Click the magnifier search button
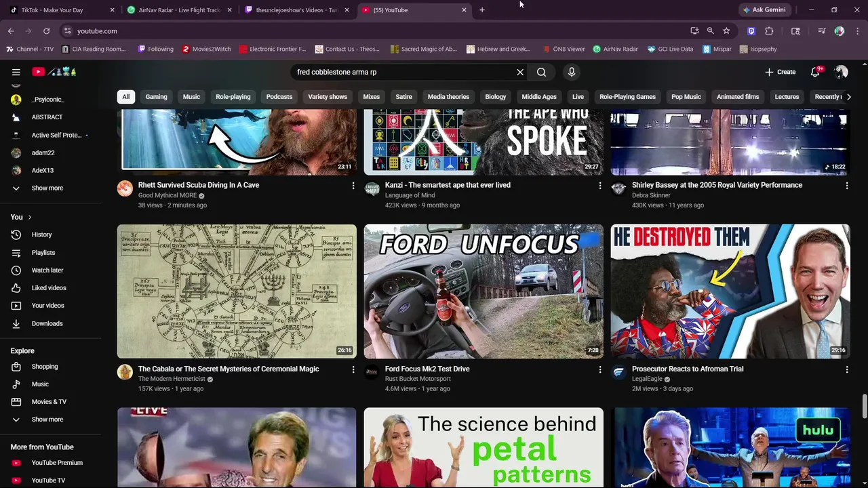The height and width of the screenshot is (488, 868). point(541,72)
